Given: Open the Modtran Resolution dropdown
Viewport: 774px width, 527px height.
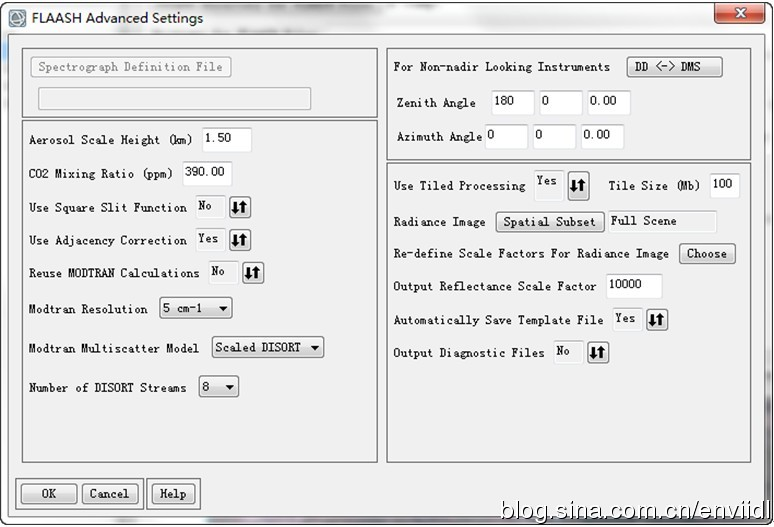Looking at the screenshot, I should click(196, 308).
